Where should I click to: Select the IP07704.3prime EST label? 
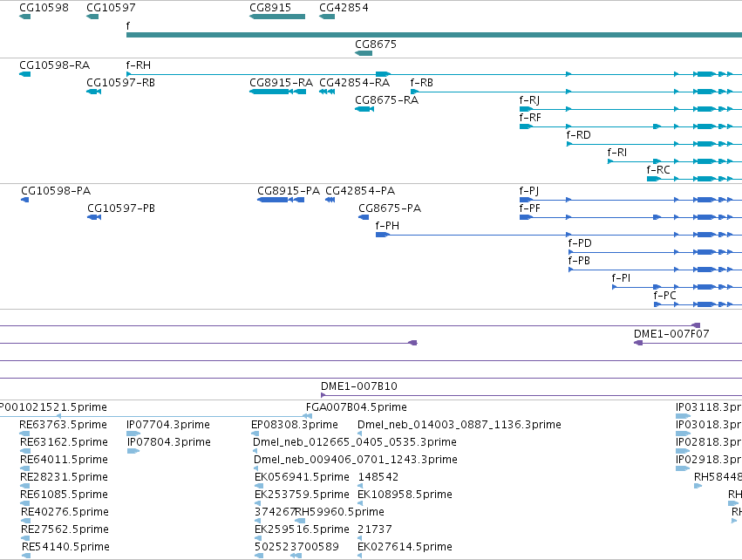168,425
